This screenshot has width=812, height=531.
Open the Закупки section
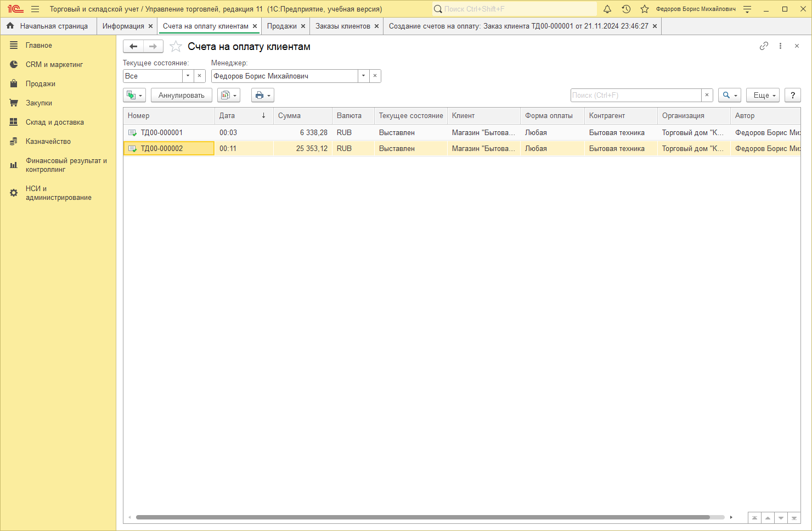(58, 103)
